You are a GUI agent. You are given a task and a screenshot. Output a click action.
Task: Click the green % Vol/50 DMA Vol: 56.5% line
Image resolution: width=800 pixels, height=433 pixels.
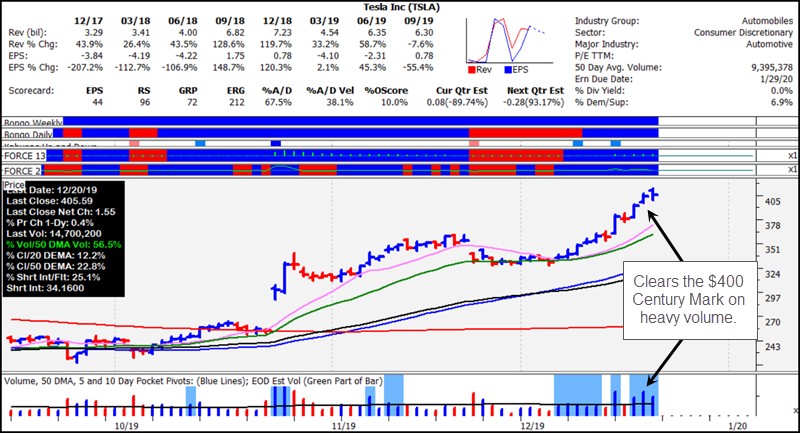(x=64, y=244)
